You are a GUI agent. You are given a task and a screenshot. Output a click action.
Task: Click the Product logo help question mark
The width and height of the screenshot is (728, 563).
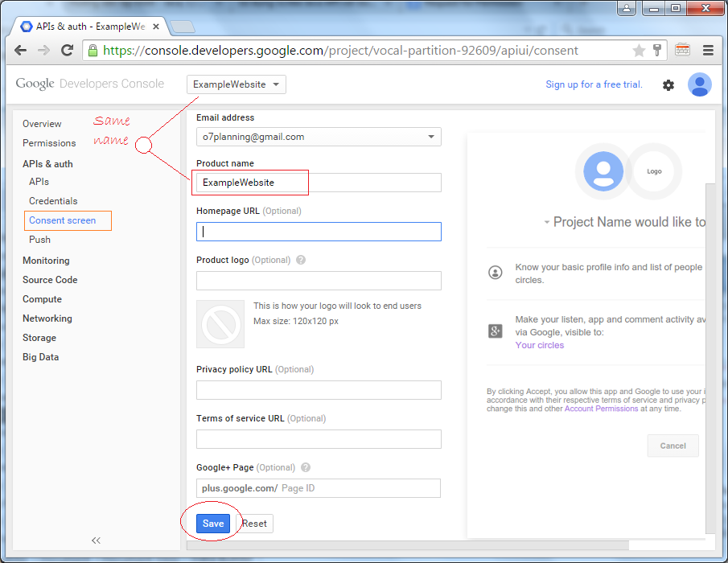301,260
